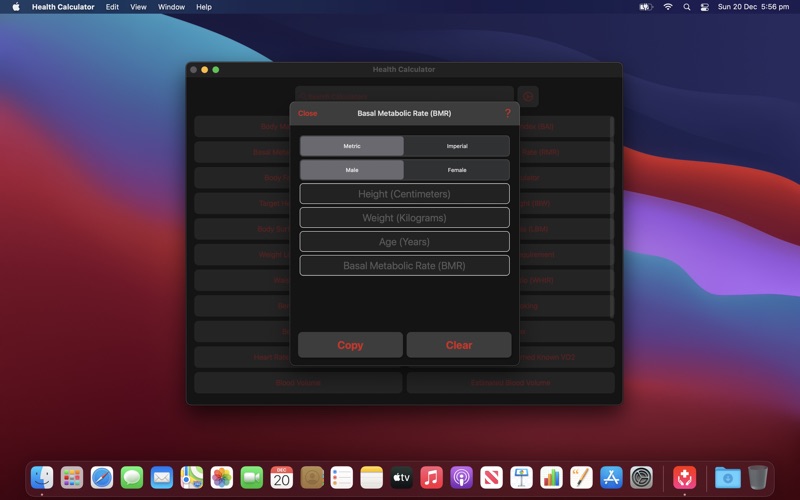Click Blood Volume button in background list

click(298, 383)
